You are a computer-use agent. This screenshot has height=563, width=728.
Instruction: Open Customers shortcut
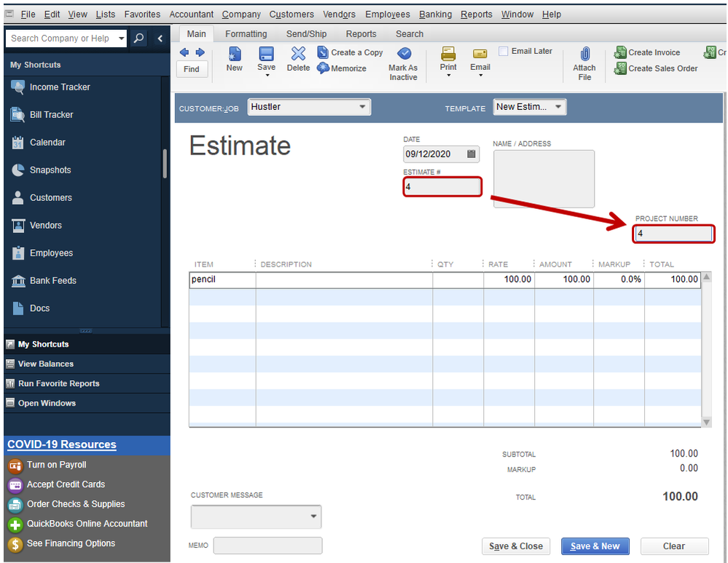tap(51, 197)
